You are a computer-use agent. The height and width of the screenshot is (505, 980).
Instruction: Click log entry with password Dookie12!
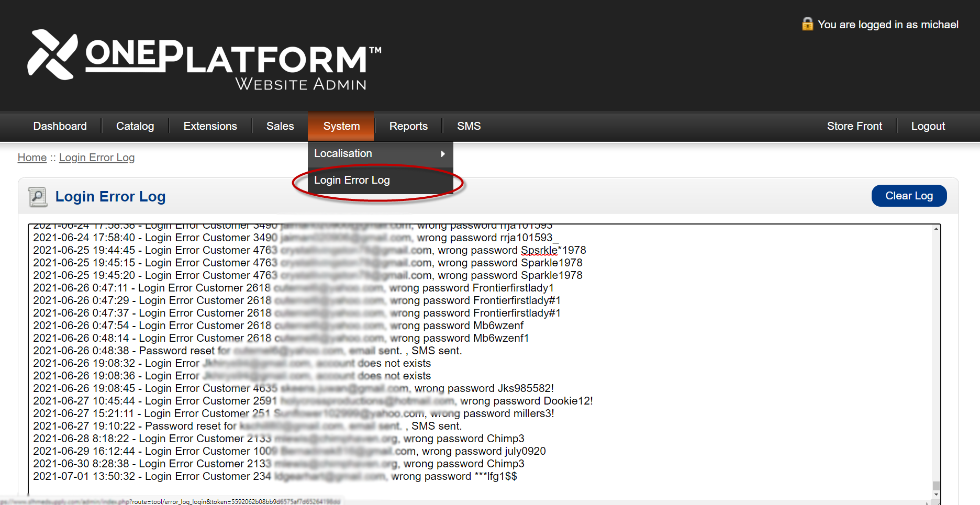click(313, 401)
